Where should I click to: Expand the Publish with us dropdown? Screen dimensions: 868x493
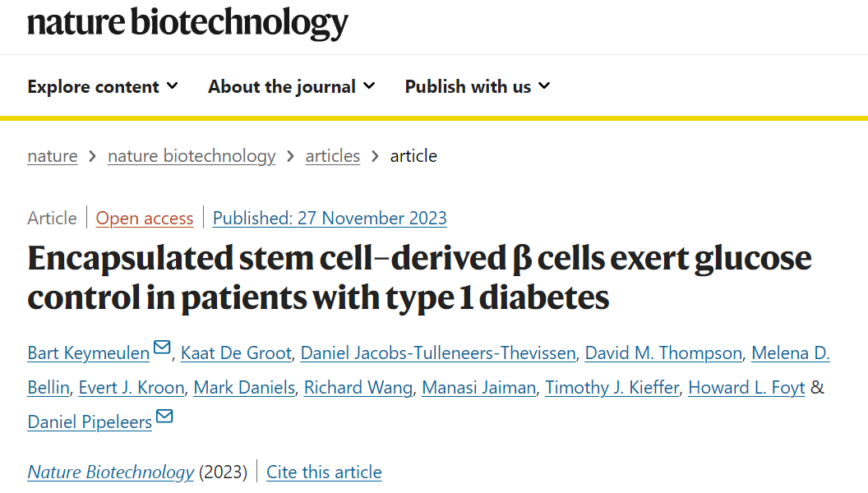tap(478, 86)
